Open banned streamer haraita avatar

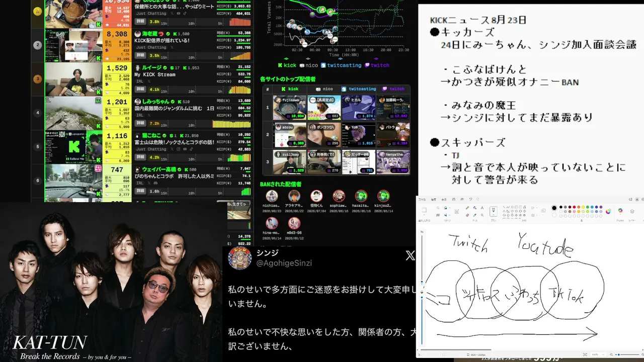(361, 196)
